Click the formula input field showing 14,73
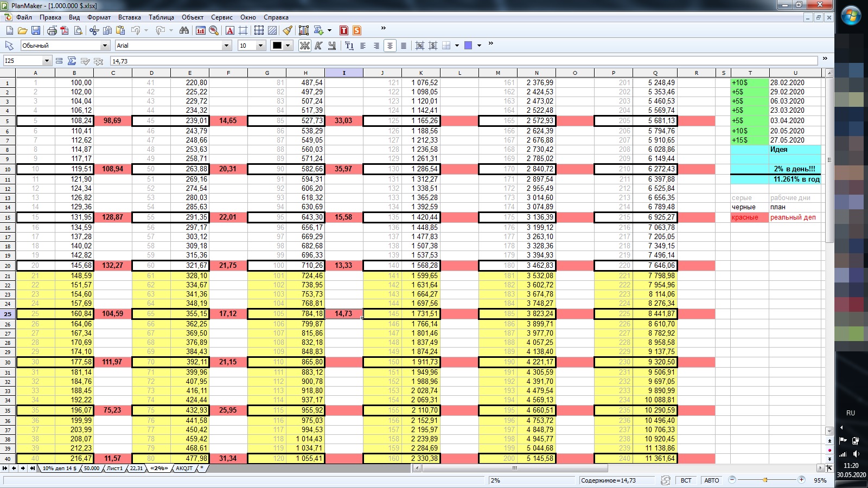The width and height of the screenshot is (868, 488). pyautogui.click(x=461, y=61)
